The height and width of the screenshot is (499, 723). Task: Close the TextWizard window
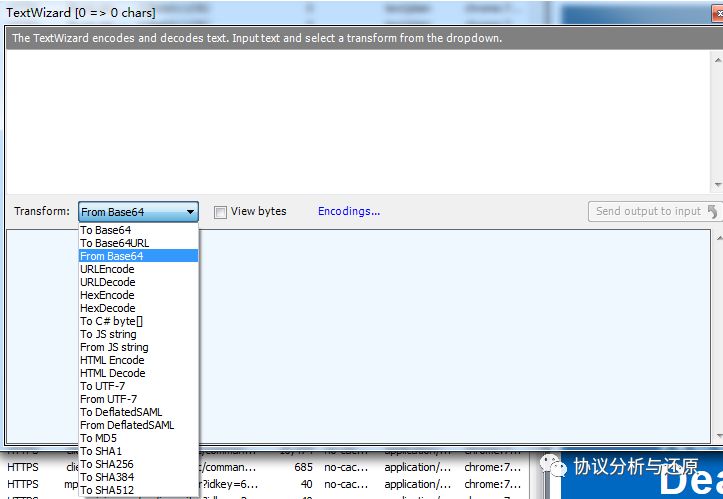718,13
